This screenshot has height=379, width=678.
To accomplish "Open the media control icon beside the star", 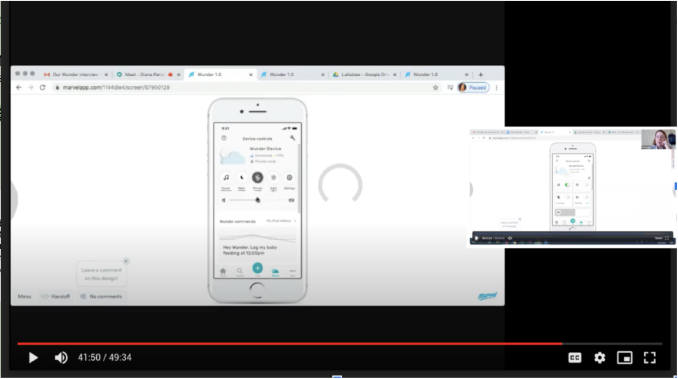I will pos(450,87).
